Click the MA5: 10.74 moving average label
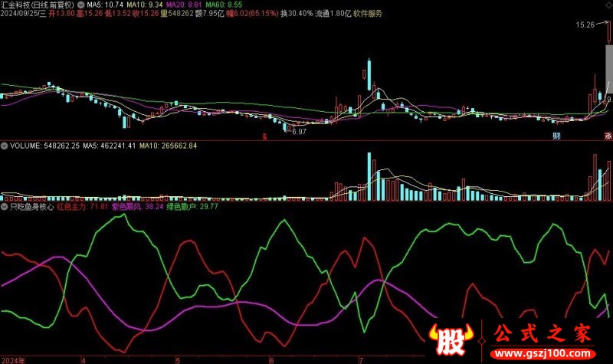 coord(105,5)
